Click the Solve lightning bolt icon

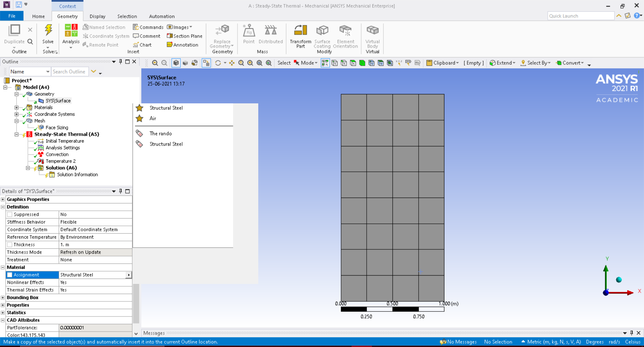pyautogui.click(x=48, y=30)
